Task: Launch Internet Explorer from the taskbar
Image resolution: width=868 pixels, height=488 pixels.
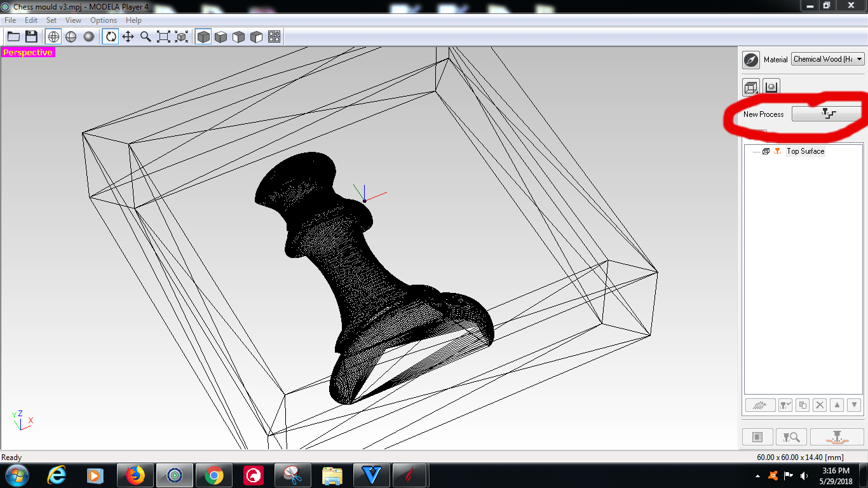Action: (x=57, y=475)
